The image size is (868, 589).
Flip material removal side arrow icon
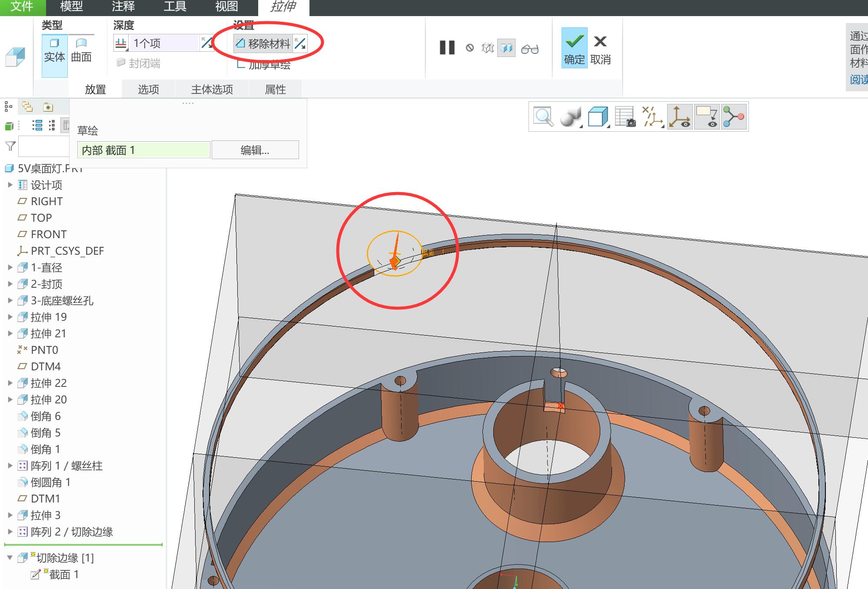pyautogui.click(x=300, y=43)
